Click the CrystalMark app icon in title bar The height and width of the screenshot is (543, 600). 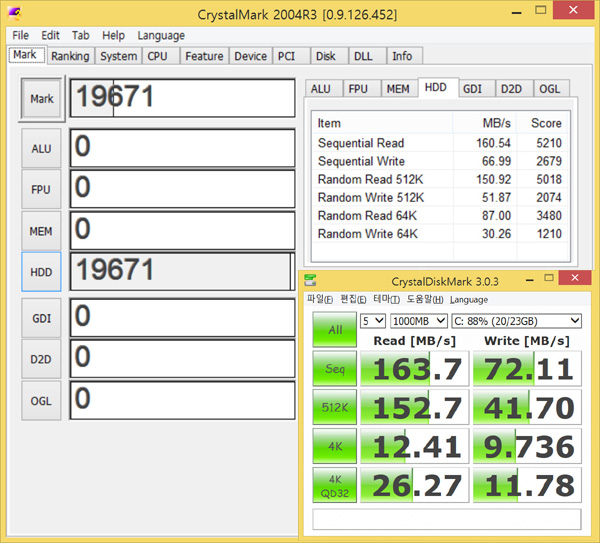point(15,13)
